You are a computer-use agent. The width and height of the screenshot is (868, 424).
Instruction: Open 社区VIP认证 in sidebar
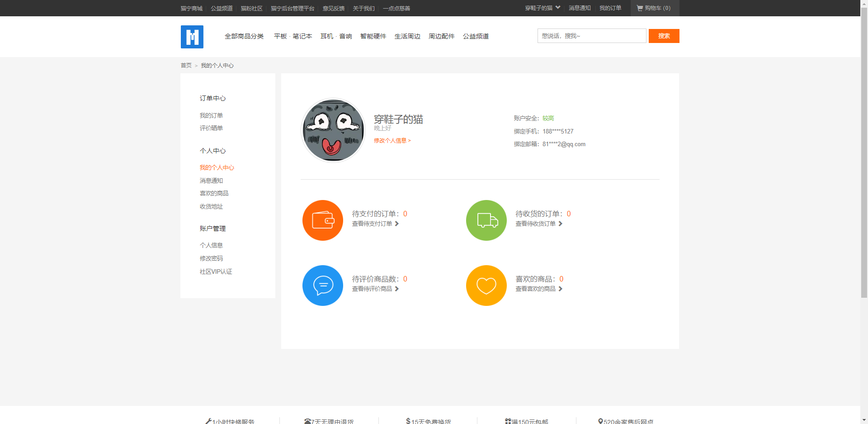click(x=216, y=272)
